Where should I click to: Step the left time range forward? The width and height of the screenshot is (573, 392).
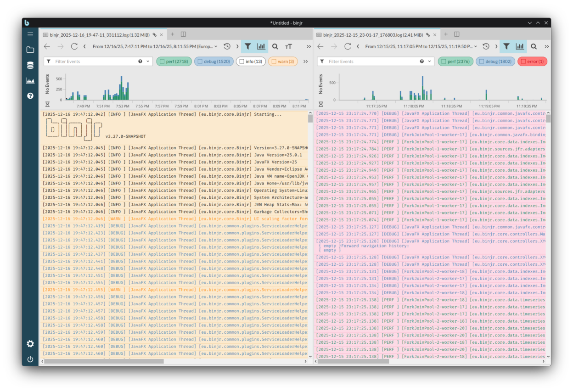(x=237, y=46)
